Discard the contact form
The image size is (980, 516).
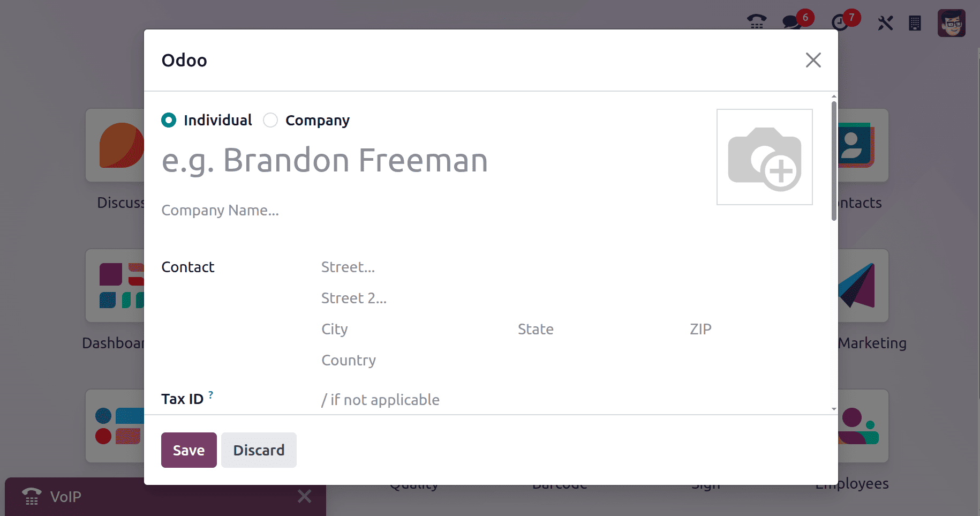259,450
